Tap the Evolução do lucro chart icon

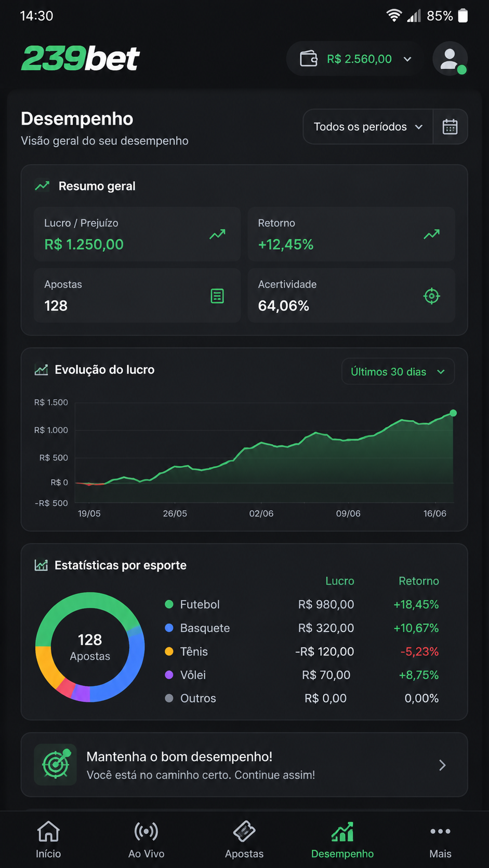pos(41,370)
